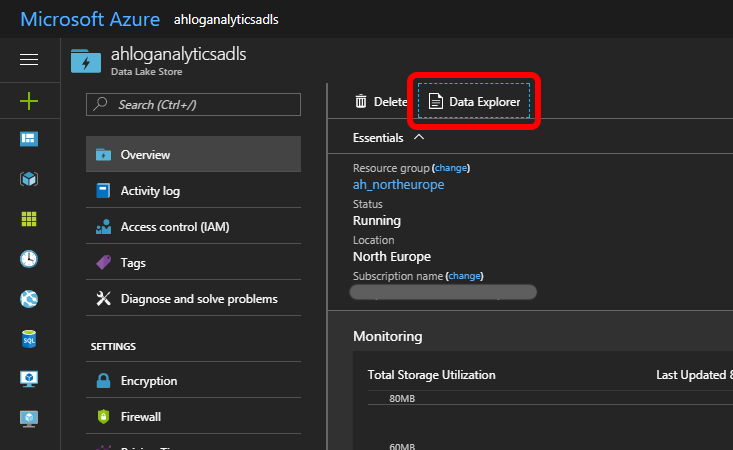Open the green grid All resources icon
733x450 pixels.
coord(29,219)
